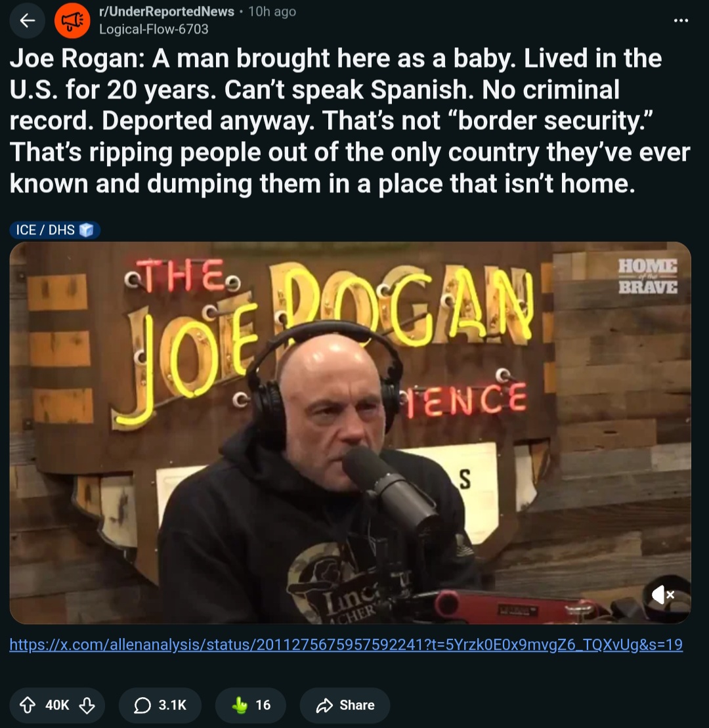The height and width of the screenshot is (728, 709).
Task: Open the LogicalFlow-6703 user profile
Action: [x=154, y=30]
